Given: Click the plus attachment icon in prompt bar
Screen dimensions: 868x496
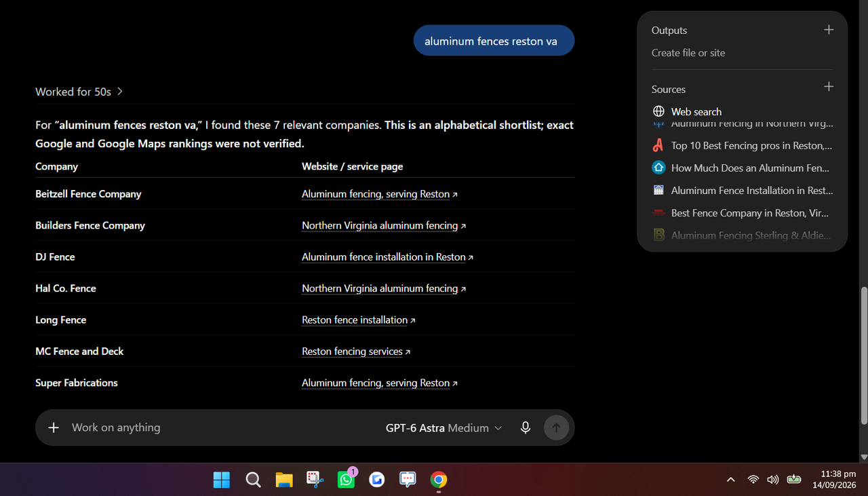Looking at the screenshot, I should (x=54, y=427).
